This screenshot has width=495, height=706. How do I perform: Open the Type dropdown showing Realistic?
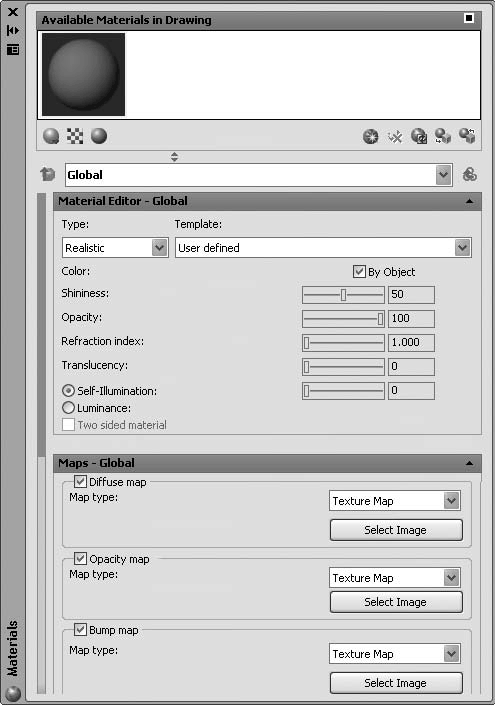coord(115,248)
